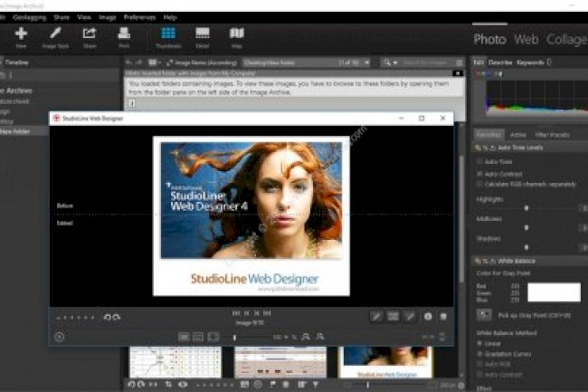Open the Image menu
The image size is (588, 392).
(x=108, y=17)
